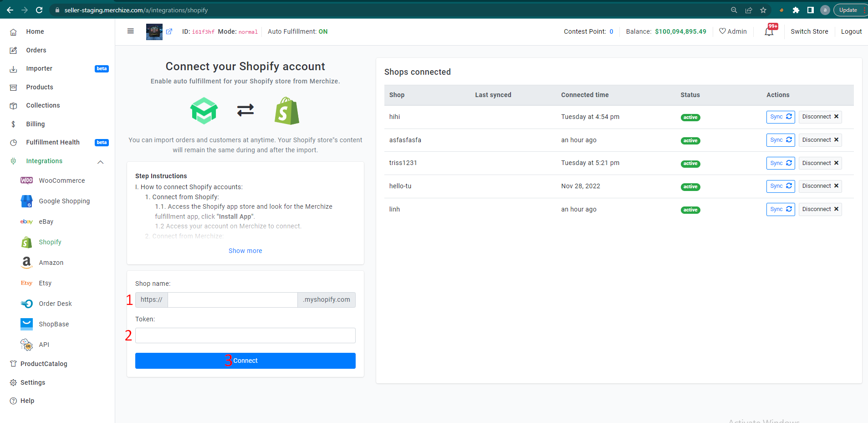This screenshot has width=868, height=423.
Task: Bookmark this page star icon
Action: (763, 10)
